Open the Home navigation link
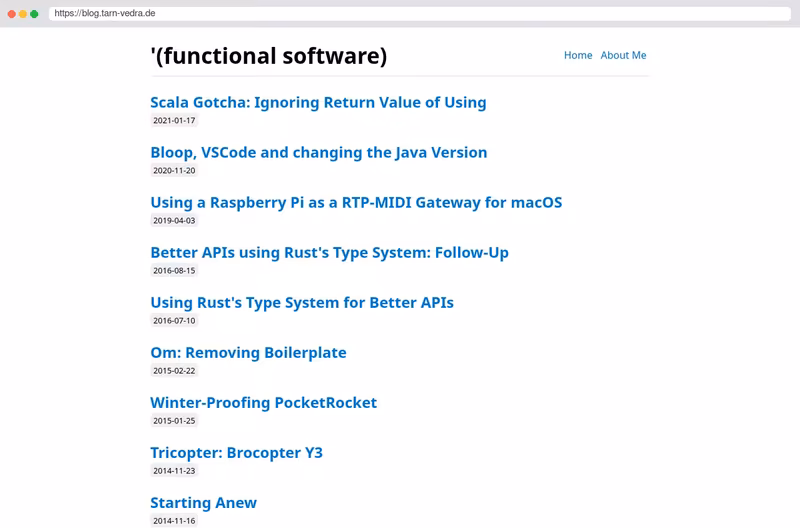 [578, 55]
